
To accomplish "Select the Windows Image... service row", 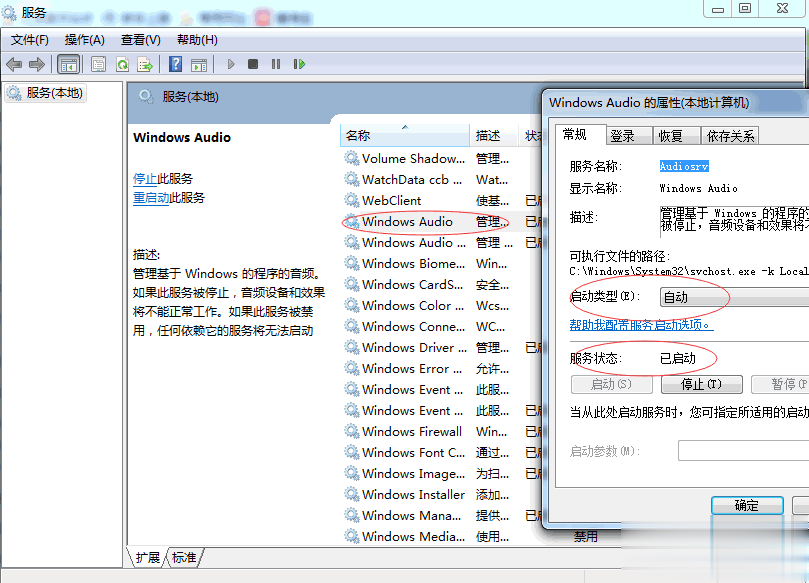I will pos(441,474).
